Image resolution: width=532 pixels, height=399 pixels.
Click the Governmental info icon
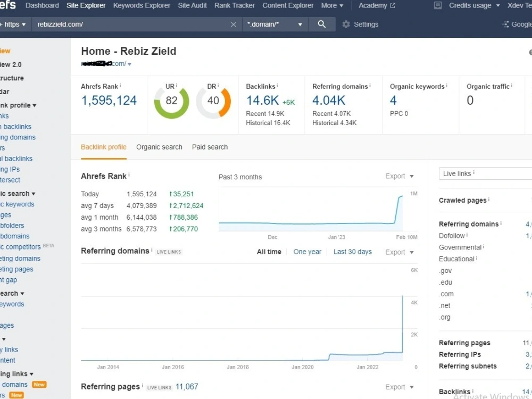[484, 247]
